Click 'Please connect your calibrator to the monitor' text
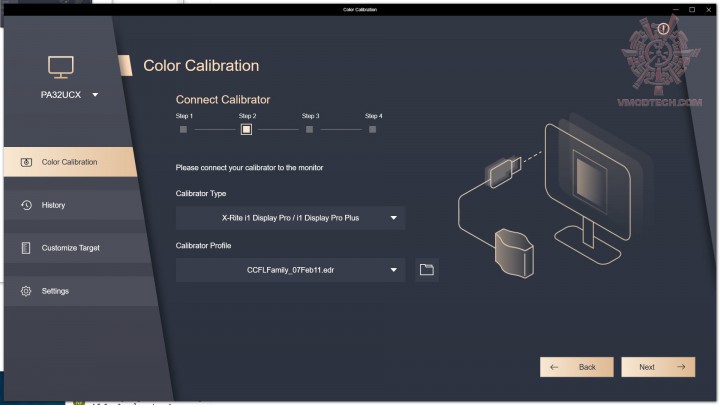The image size is (720, 405). [x=249, y=168]
